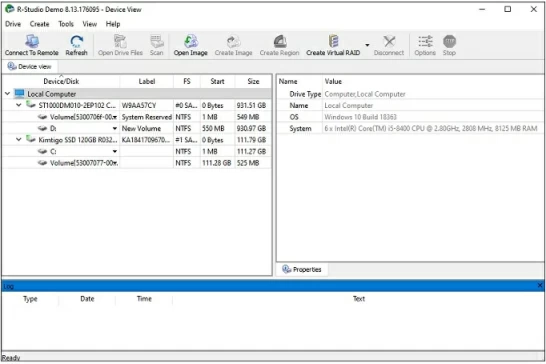Click the Scan toolbar icon
546x364 pixels.
[157, 41]
